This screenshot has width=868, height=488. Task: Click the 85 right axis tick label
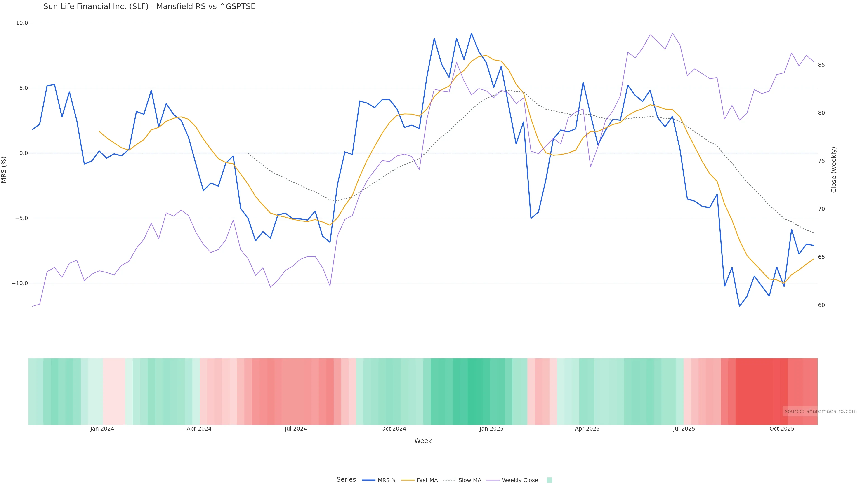tap(821, 65)
